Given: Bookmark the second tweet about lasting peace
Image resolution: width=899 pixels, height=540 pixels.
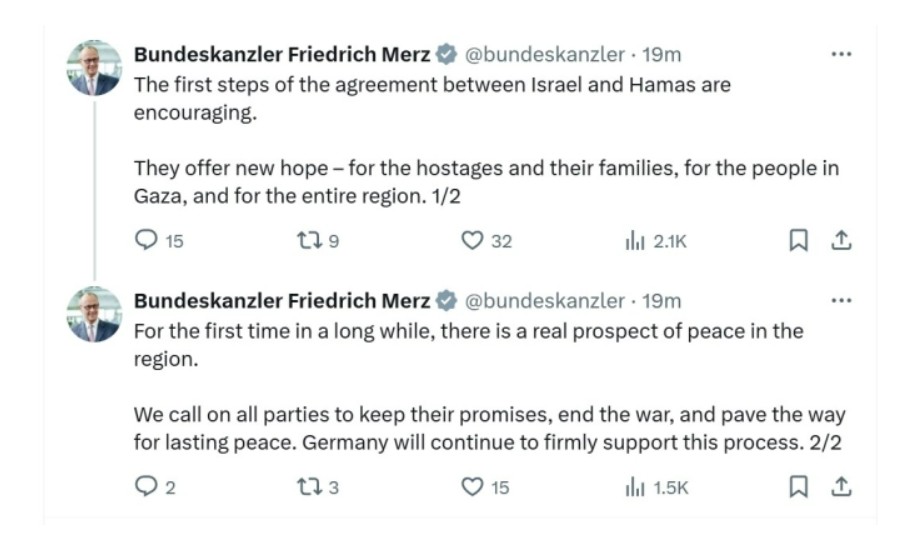Looking at the screenshot, I should click(x=799, y=487).
